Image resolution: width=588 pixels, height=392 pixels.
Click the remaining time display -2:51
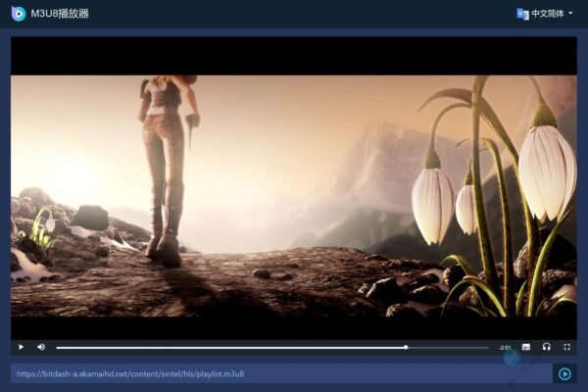(505, 347)
